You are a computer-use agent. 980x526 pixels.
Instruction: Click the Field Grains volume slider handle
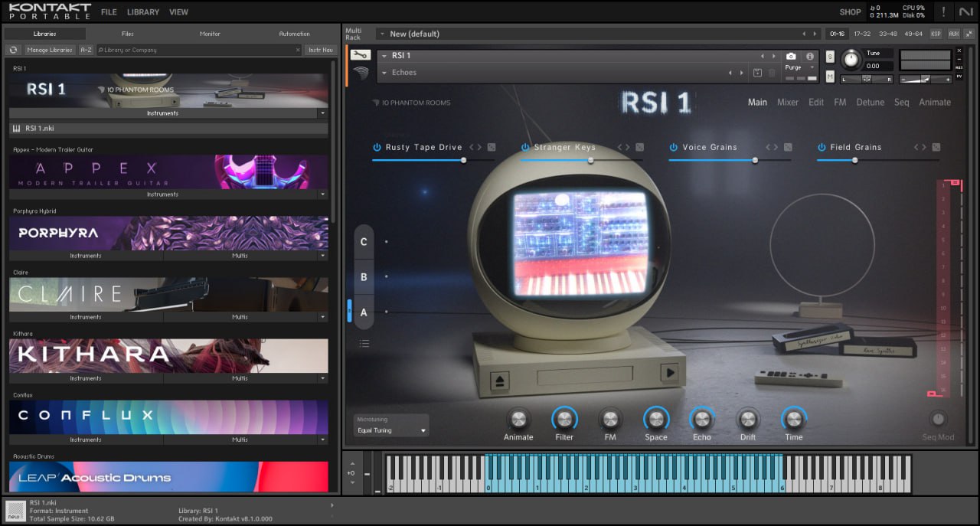(855, 160)
